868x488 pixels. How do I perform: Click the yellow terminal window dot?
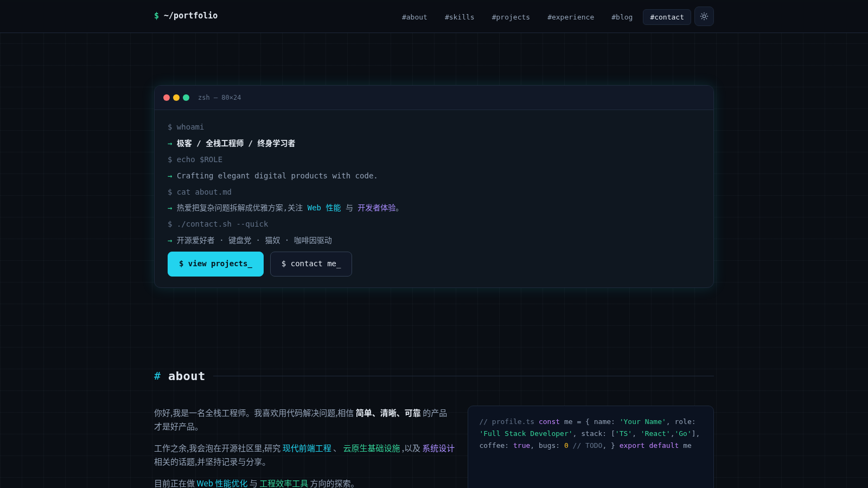[x=176, y=98]
